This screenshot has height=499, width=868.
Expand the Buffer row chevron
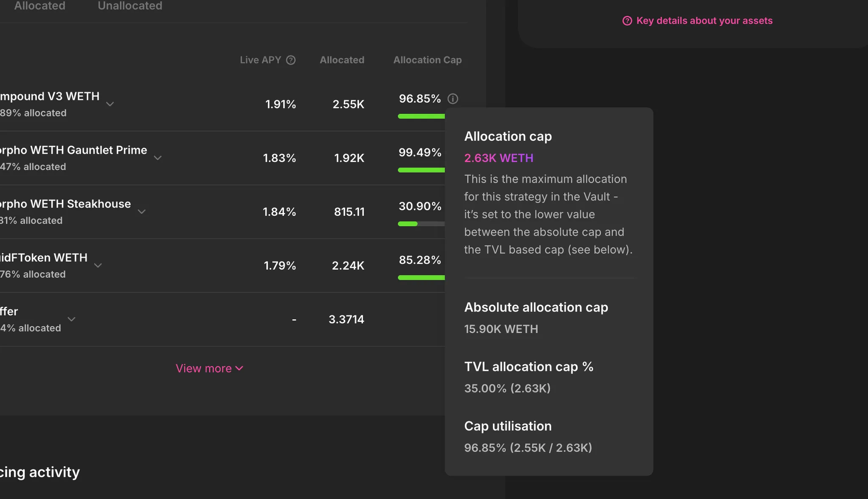(x=72, y=319)
